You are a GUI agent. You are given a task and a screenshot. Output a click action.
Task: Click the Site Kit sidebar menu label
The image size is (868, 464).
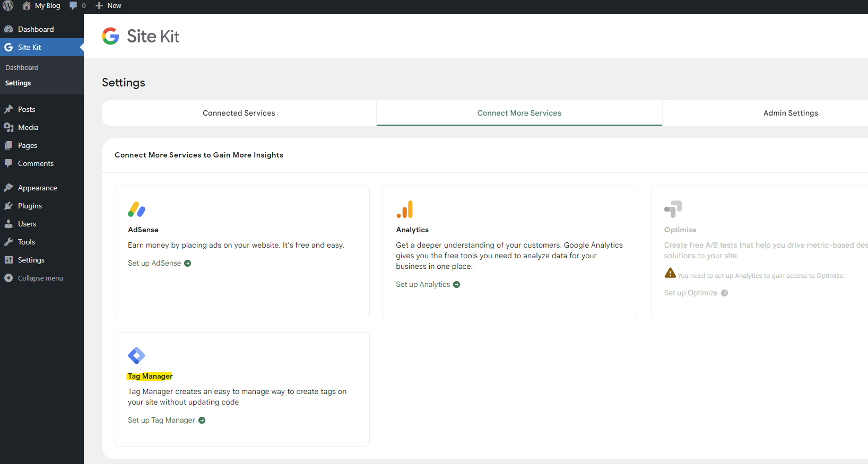pyautogui.click(x=29, y=47)
